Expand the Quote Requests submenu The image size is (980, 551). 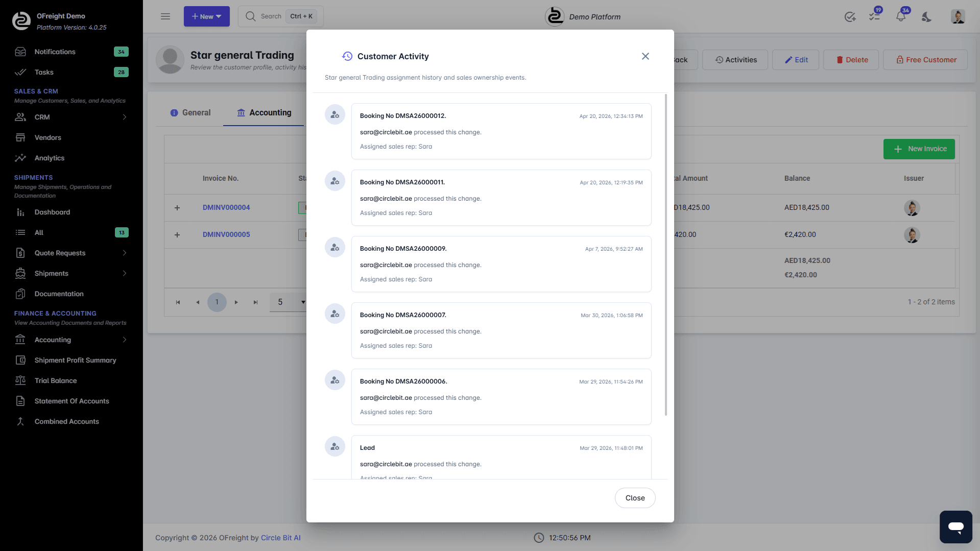tap(124, 253)
